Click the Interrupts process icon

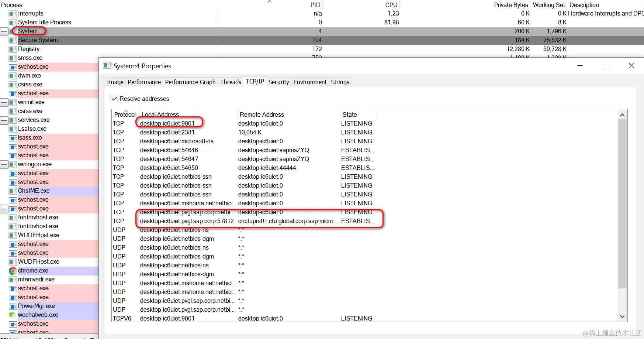13,14
